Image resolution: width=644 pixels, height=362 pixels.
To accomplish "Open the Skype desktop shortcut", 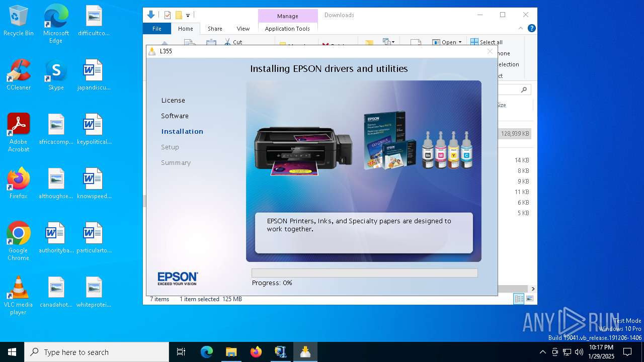I will (56, 75).
